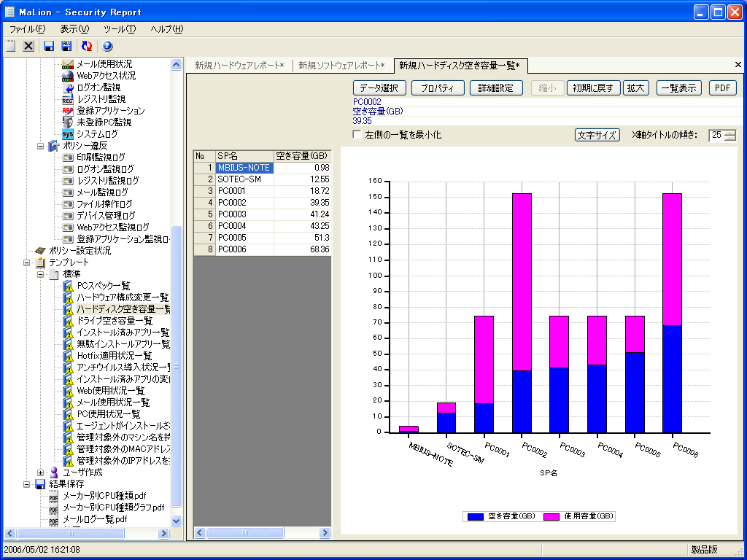
Task: Expand the ユーザ作成 tree node
Action: click(x=41, y=472)
